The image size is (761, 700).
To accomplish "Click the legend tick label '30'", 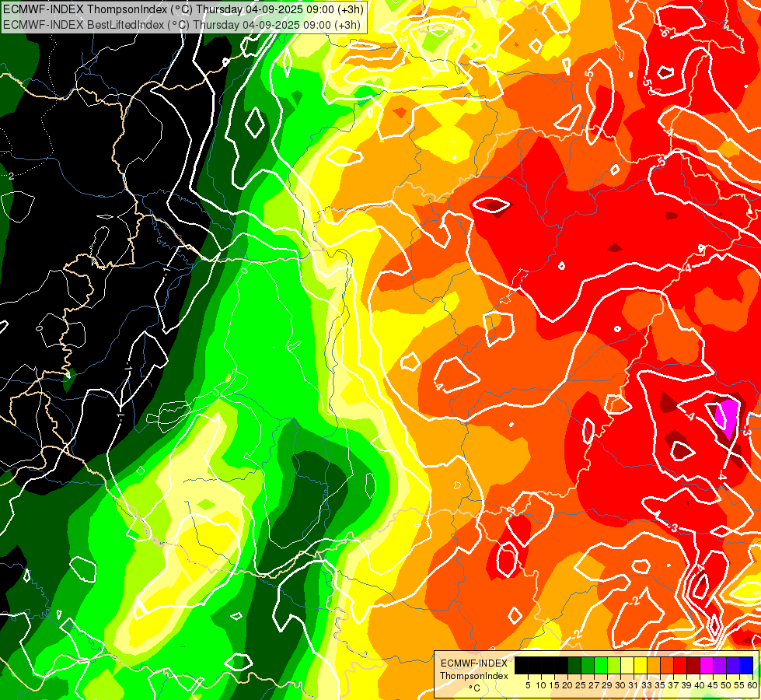I will pyautogui.click(x=621, y=685).
